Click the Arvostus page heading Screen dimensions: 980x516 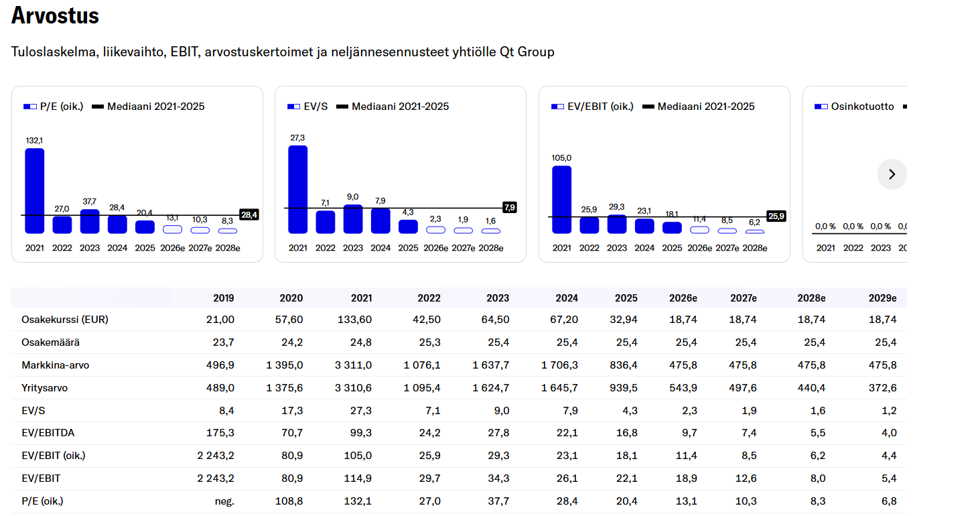pyautogui.click(x=56, y=15)
